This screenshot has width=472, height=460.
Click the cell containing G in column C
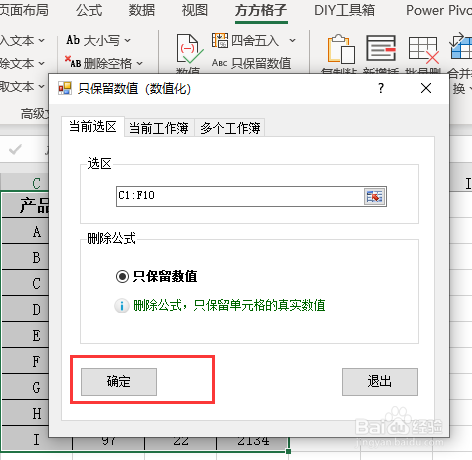(x=25, y=387)
